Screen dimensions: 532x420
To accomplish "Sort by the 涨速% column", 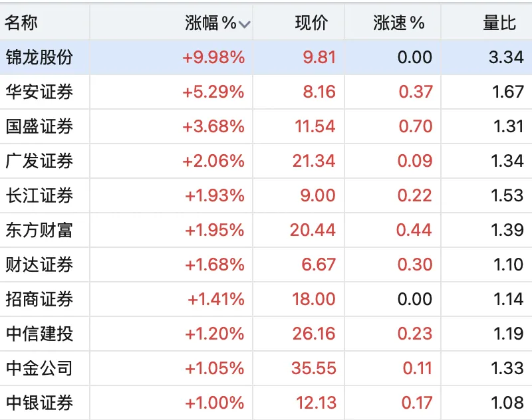I will [398, 23].
